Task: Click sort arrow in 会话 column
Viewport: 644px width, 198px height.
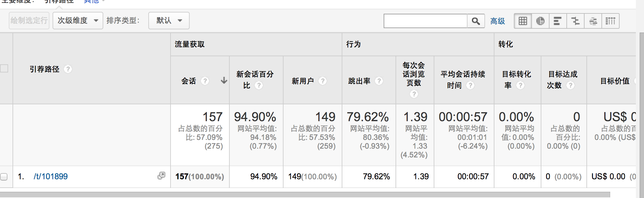Action: pyautogui.click(x=224, y=81)
